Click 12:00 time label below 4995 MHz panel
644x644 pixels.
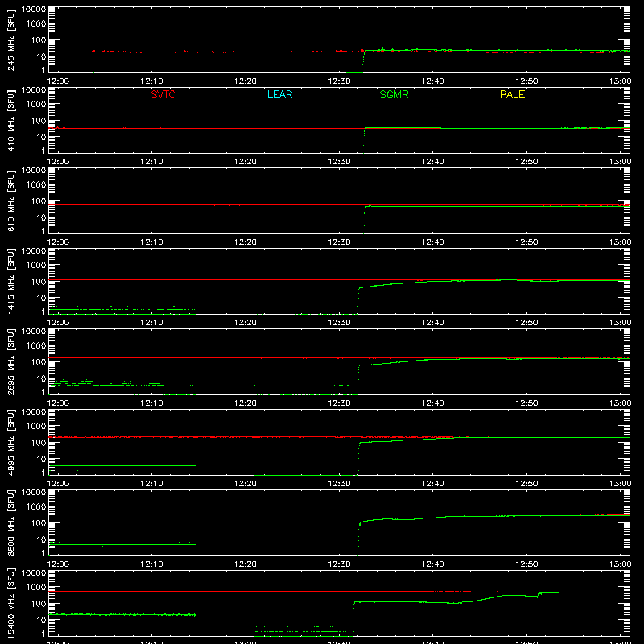click(58, 484)
